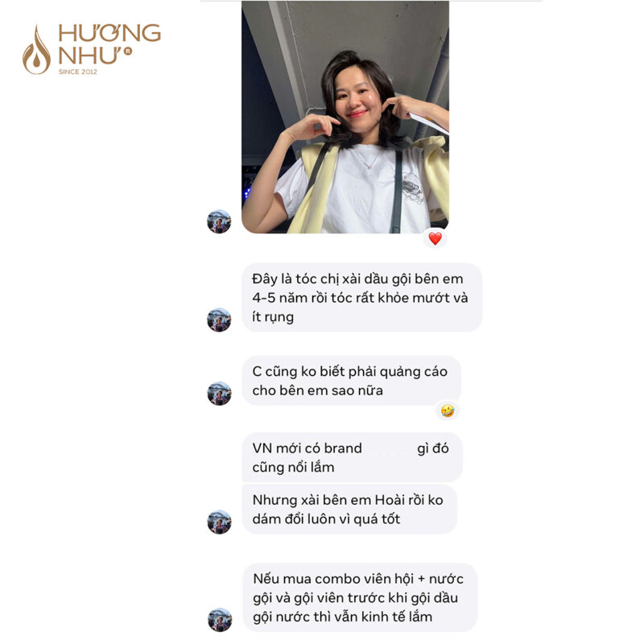
Task: Click the hidden brand name gap before "gì đó"
Action: point(389,448)
